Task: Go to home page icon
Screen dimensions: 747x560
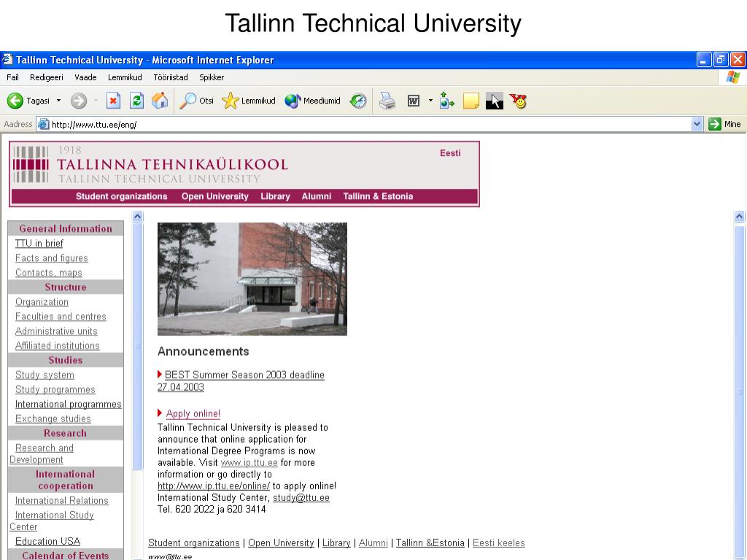Action: 160,101
